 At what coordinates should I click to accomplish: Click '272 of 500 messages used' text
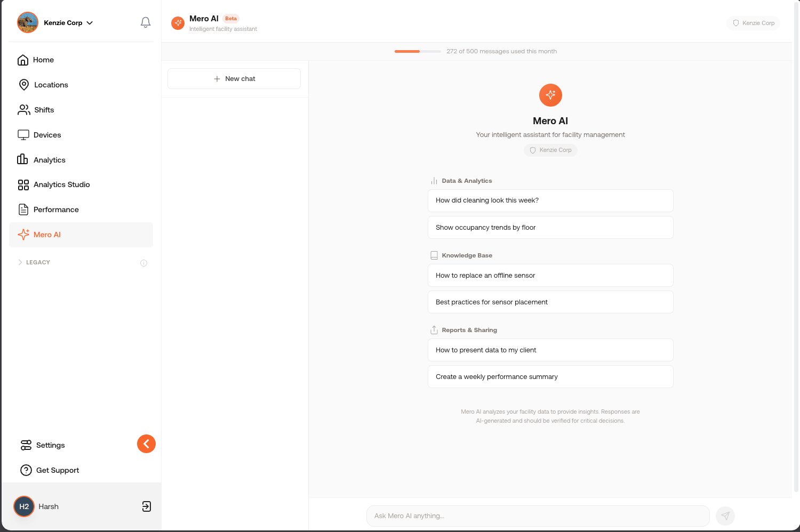(x=501, y=51)
